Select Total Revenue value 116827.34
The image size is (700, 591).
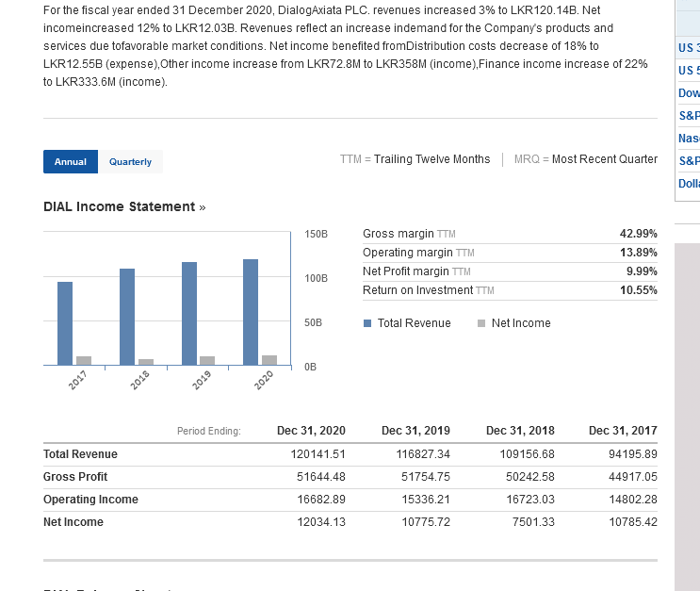coord(423,454)
